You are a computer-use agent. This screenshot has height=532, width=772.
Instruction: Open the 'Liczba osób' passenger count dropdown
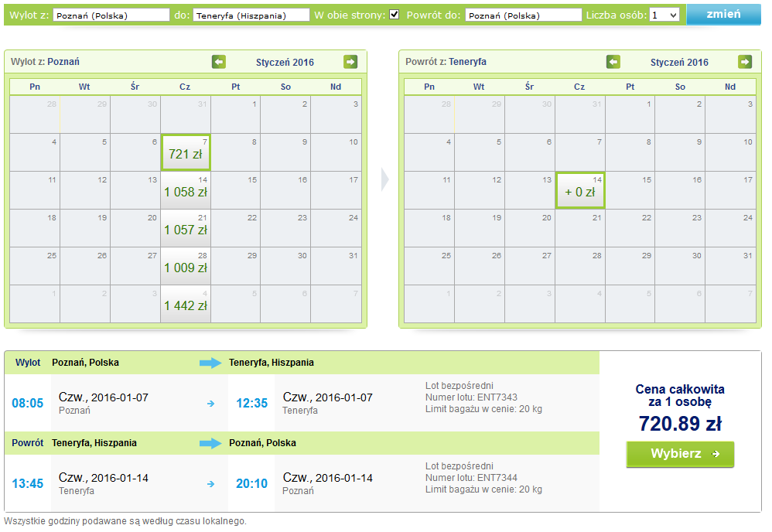(x=664, y=15)
